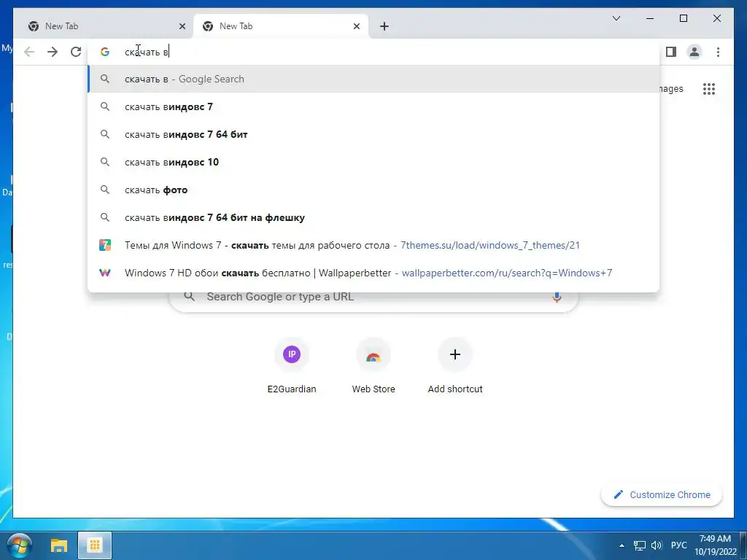Choose suggestion 'скачать в - Google Search'
This screenshot has height=560, width=747.
click(373, 79)
